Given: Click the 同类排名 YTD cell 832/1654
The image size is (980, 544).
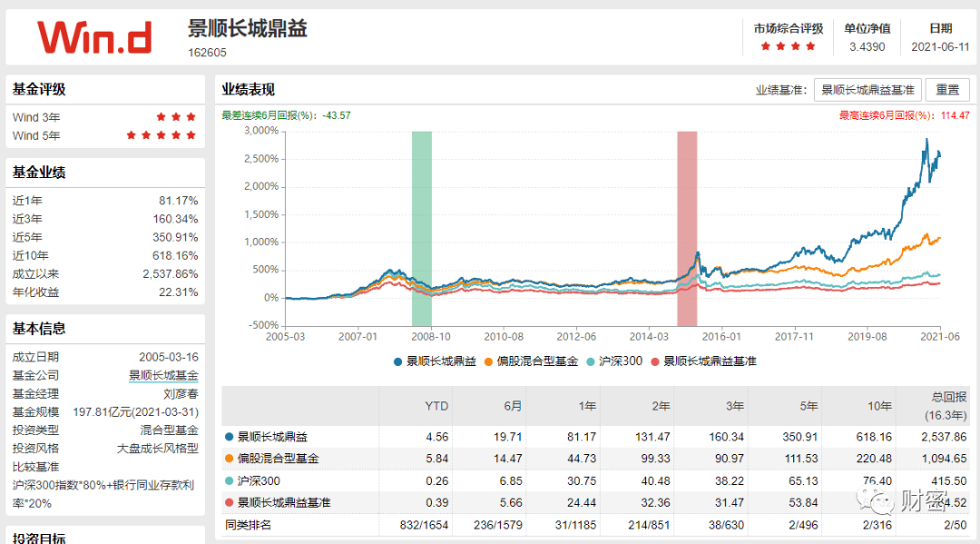Looking at the screenshot, I should (x=424, y=525).
